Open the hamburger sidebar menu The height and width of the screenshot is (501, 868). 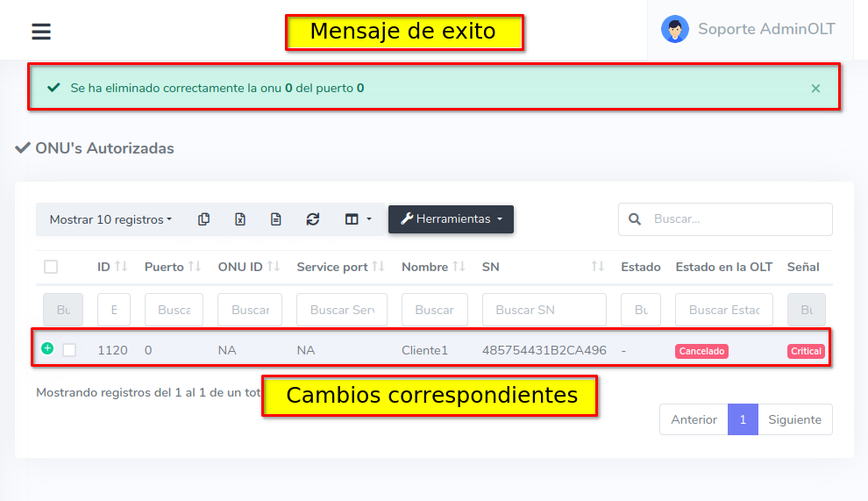point(41,32)
